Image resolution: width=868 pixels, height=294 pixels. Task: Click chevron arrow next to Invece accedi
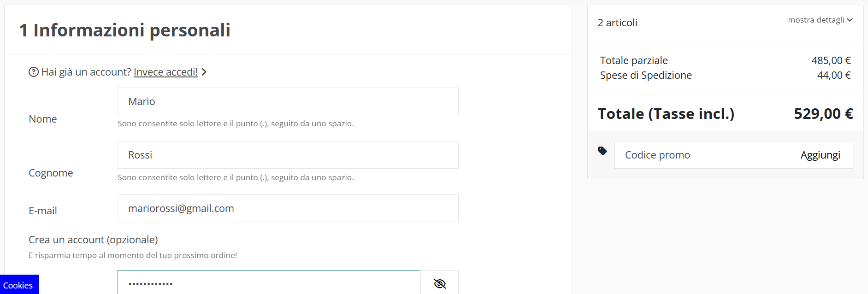click(x=204, y=72)
